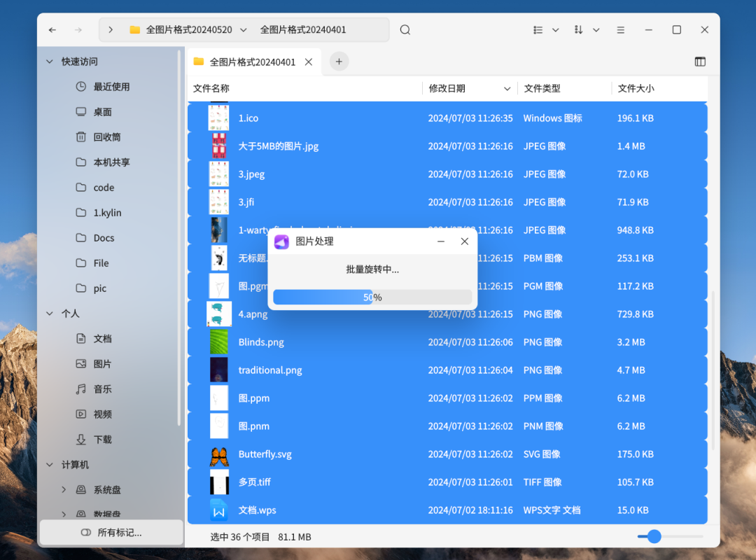Open 本机共享 folder in sidebar
The width and height of the screenshot is (756, 560).
pyautogui.click(x=111, y=162)
